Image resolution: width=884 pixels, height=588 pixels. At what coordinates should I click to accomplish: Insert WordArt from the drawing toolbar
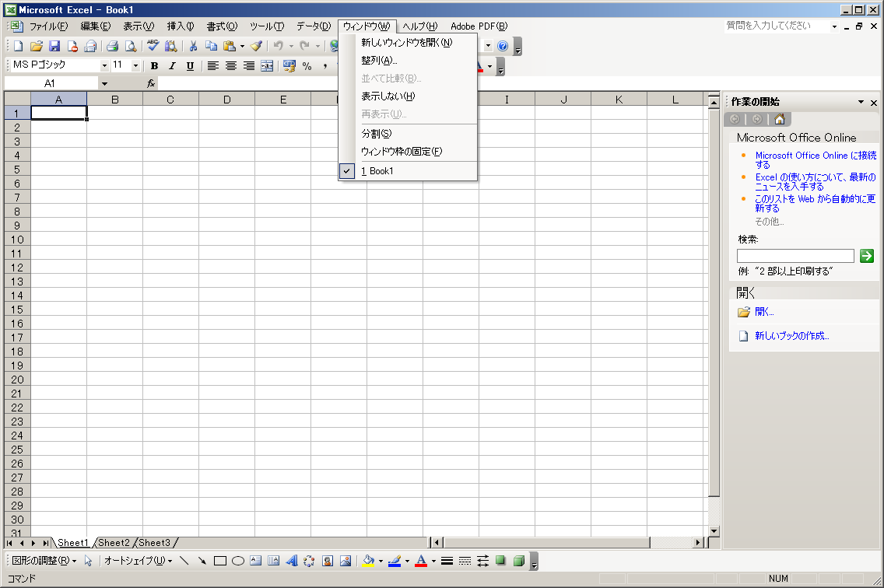pos(292,561)
